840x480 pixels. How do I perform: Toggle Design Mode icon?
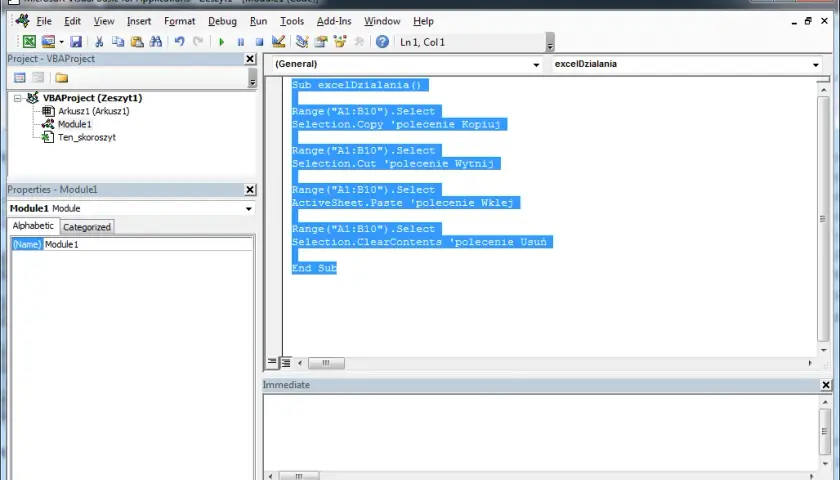[279, 42]
